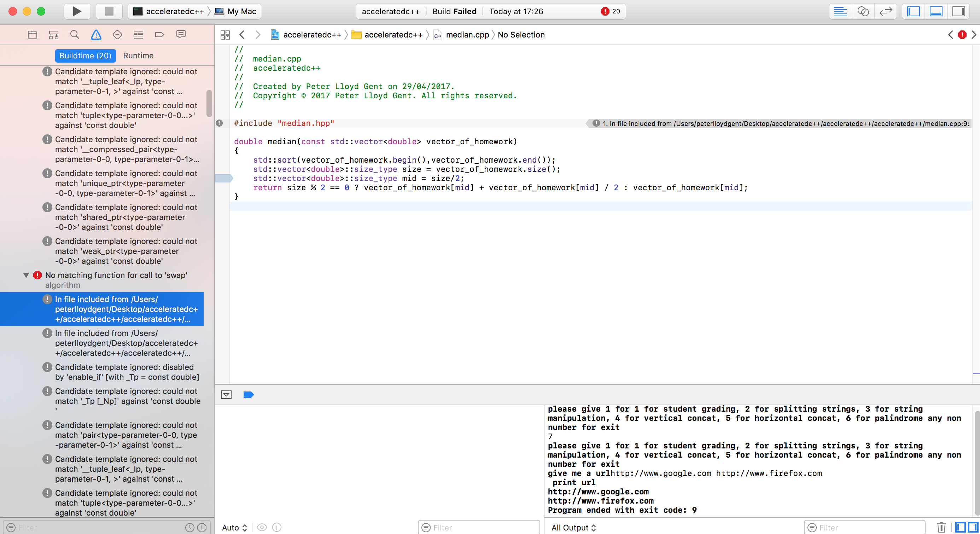Viewport: 980px width, 534px height.
Task: Show the Version editor
Action: pos(885,11)
